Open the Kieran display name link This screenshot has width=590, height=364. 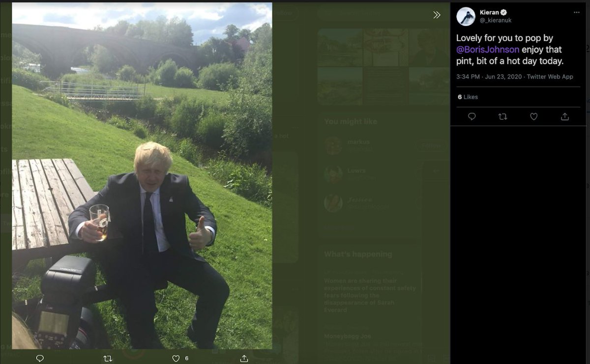click(x=489, y=12)
